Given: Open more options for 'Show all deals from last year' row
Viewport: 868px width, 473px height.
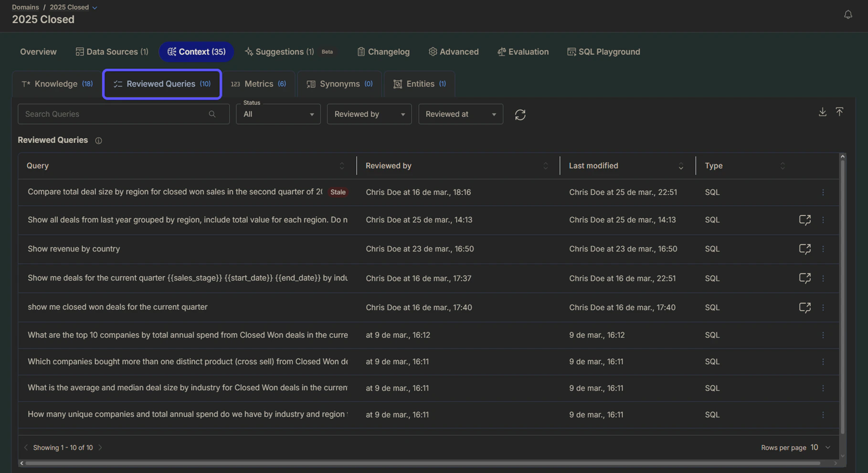Looking at the screenshot, I should click(823, 220).
